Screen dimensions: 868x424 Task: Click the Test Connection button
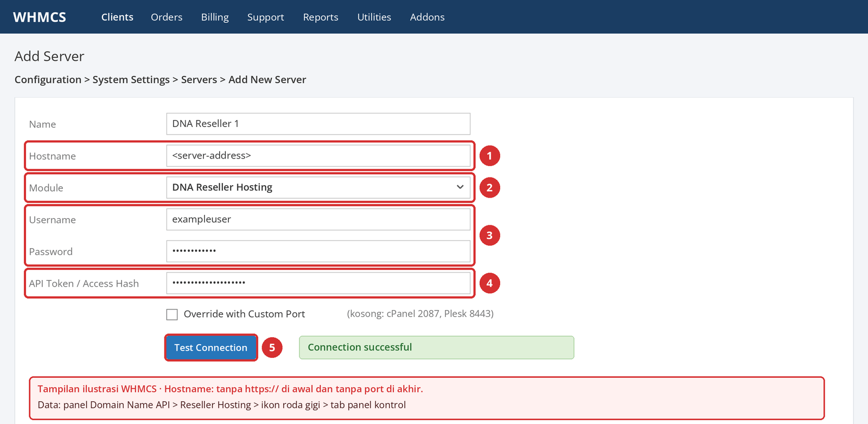(x=211, y=347)
